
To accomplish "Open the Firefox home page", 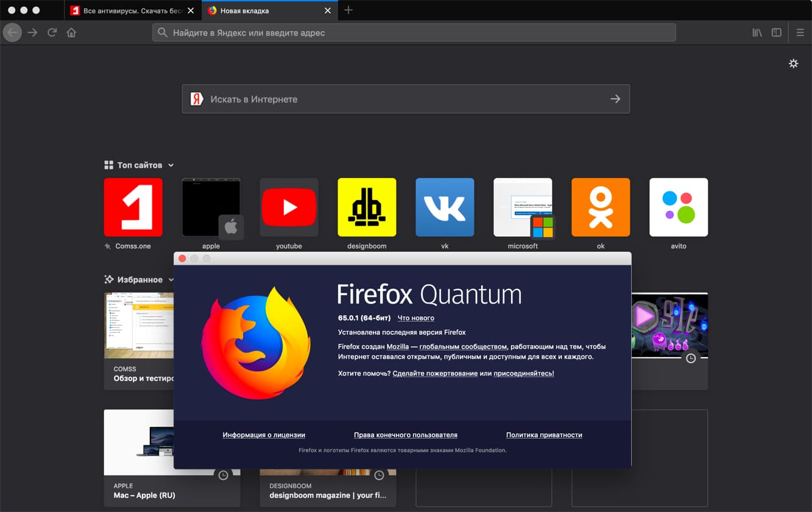I will click(x=71, y=32).
